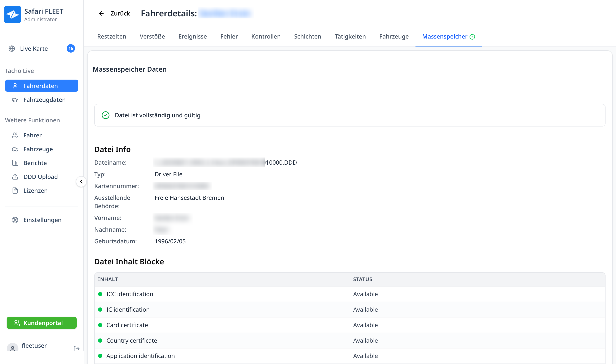The height and width of the screenshot is (364, 616).
Task: Open the Lizenzen document icon
Action: click(15, 191)
